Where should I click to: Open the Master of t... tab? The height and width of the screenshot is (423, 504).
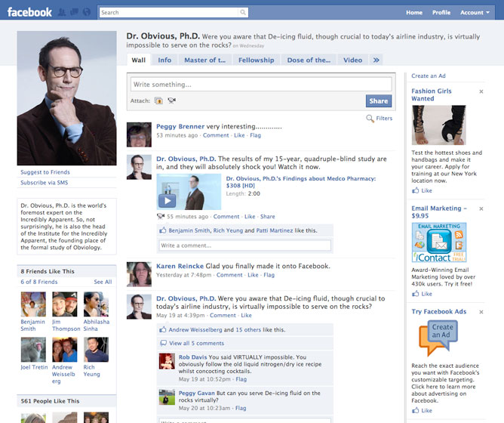(x=204, y=60)
